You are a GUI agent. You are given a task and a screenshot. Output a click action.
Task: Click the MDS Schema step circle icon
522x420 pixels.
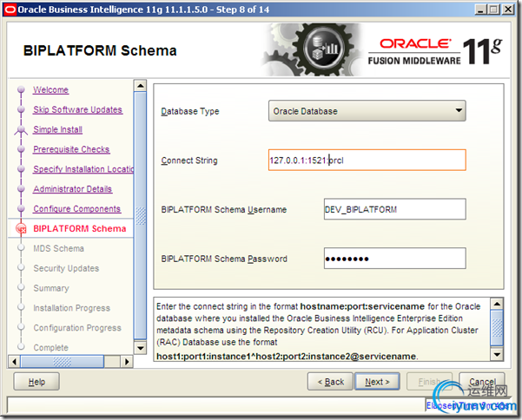click(x=21, y=247)
